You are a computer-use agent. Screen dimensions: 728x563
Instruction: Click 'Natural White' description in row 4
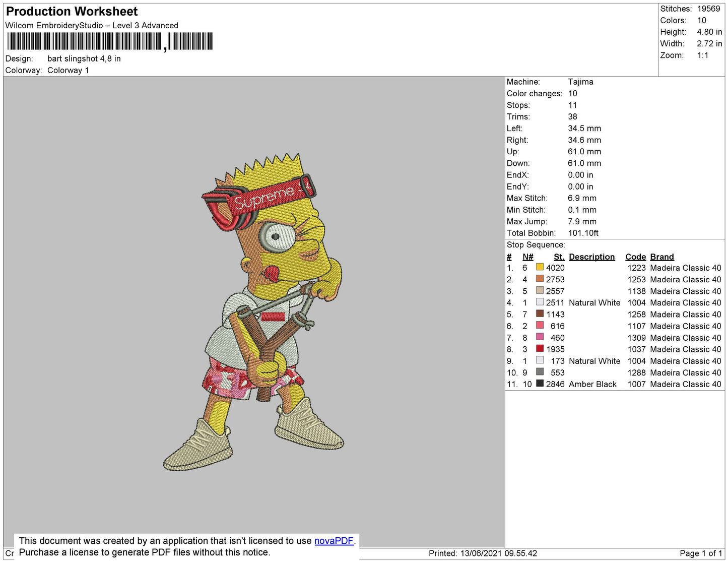click(594, 302)
